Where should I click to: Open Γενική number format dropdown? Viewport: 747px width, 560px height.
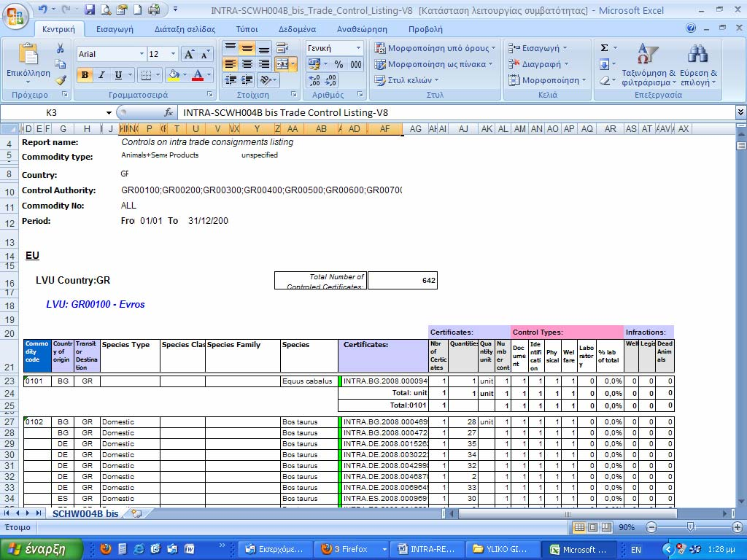click(x=358, y=48)
